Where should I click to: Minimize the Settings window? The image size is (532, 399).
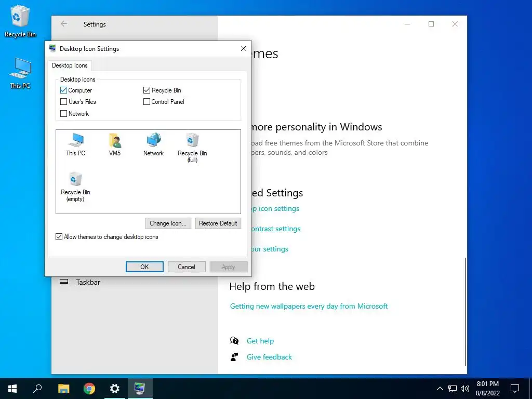407,24
